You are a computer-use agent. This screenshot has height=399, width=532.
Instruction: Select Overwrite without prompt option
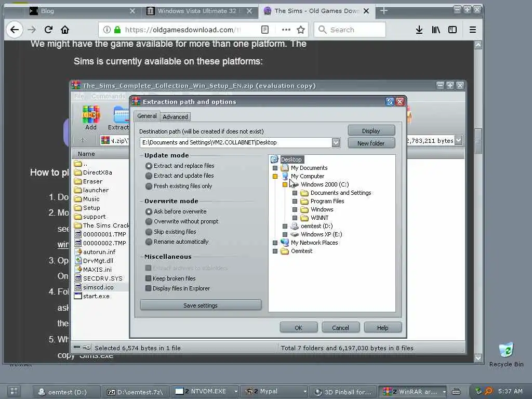tap(182, 221)
